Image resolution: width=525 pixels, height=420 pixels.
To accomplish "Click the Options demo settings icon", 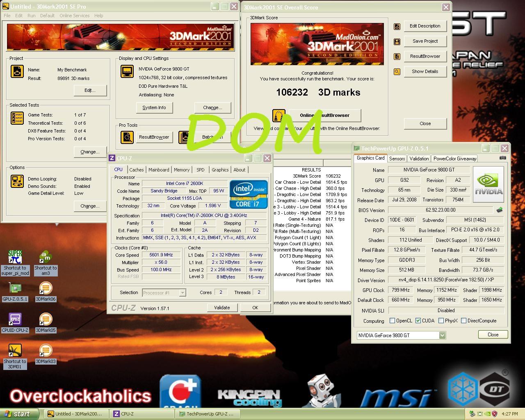I will pos(17,181).
